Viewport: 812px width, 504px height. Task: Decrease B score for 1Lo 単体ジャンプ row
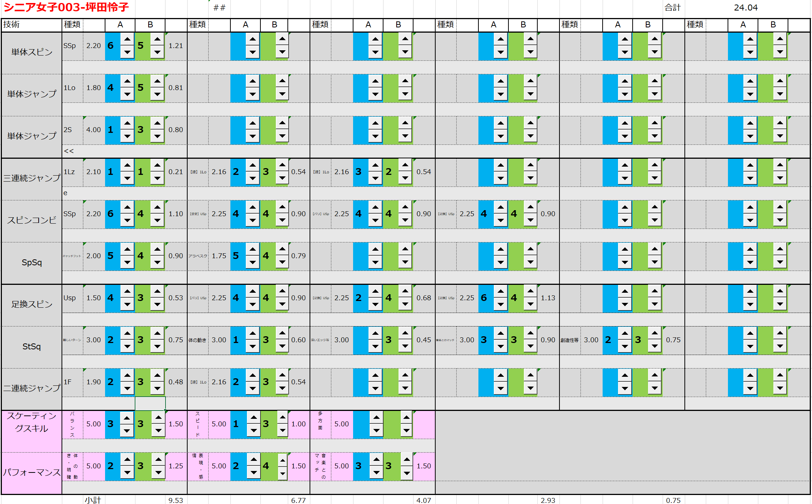pyautogui.click(x=157, y=94)
